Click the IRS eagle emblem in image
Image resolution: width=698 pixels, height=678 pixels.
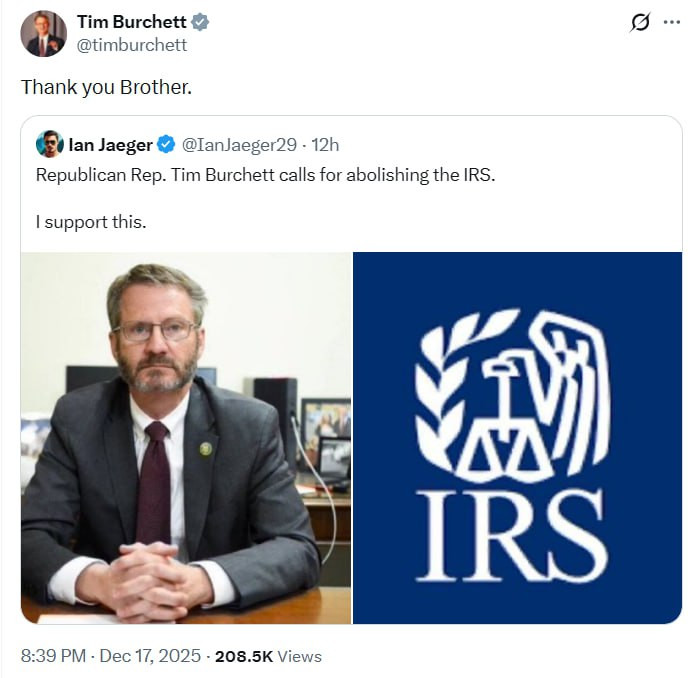pos(512,394)
